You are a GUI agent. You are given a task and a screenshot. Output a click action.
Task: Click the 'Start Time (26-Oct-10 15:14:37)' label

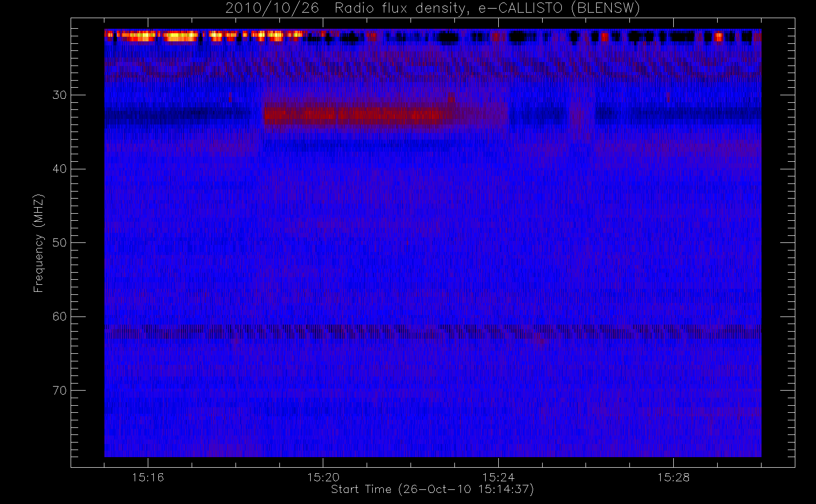tap(432, 489)
